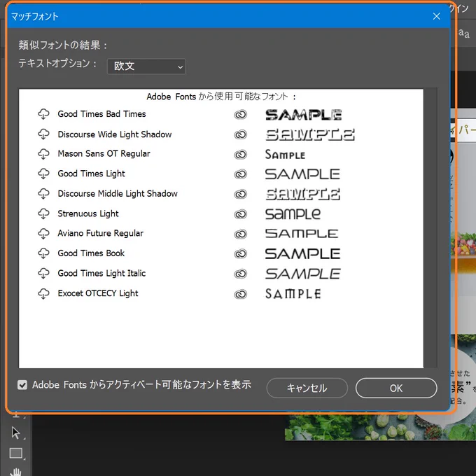476x476 pixels.
Task: Select font name Good Times Bad Times
Action: [101, 114]
